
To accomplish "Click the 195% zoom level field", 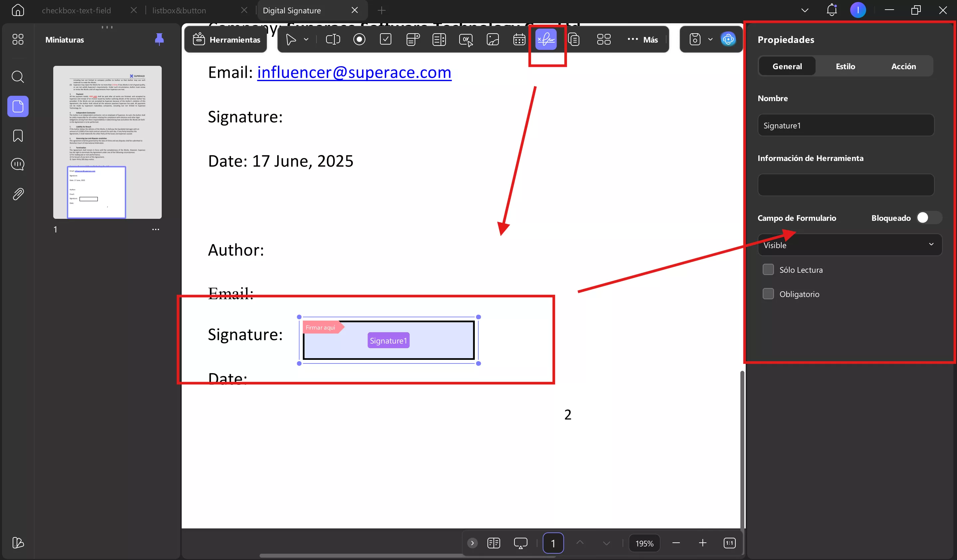I will tap(645, 543).
